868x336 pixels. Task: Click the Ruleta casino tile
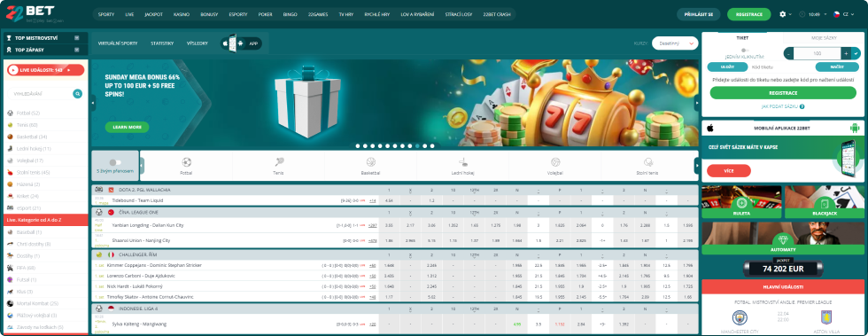(x=741, y=202)
